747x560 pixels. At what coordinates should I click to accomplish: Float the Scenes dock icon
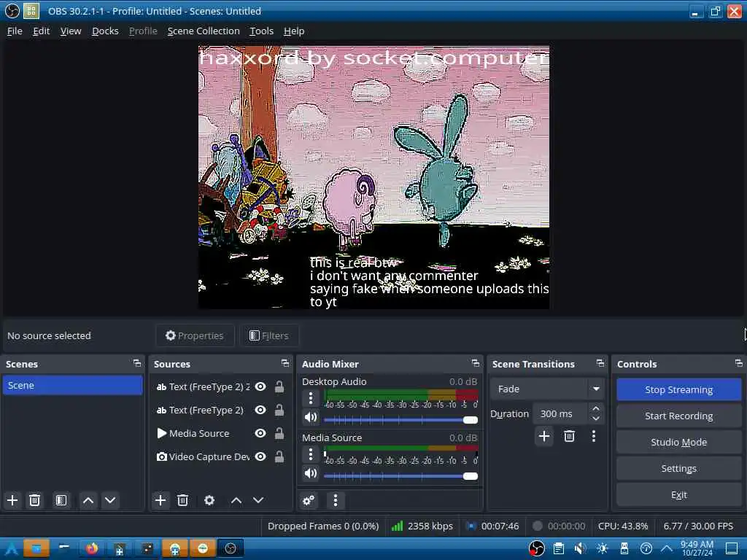pyautogui.click(x=137, y=363)
